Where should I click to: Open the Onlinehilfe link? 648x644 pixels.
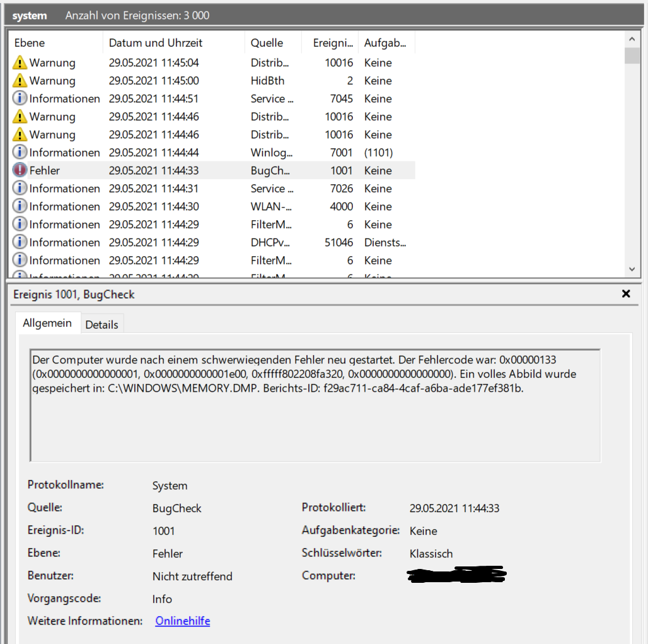[x=183, y=621]
